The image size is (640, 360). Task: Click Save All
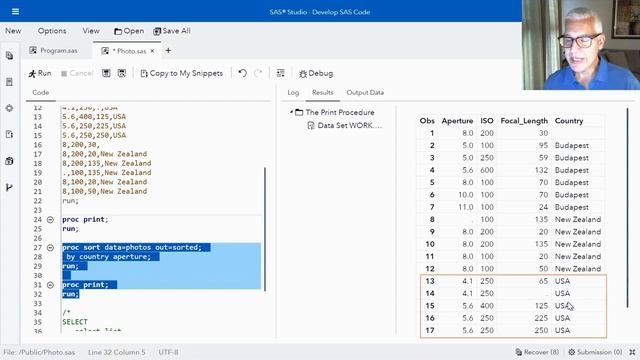coord(172,31)
